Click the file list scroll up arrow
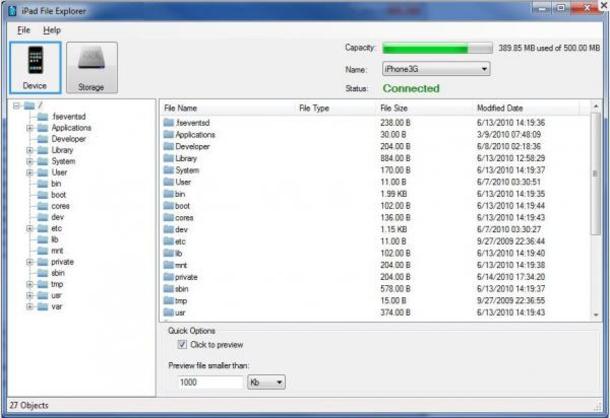The image size is (610, 418). [x=596, y=106]
